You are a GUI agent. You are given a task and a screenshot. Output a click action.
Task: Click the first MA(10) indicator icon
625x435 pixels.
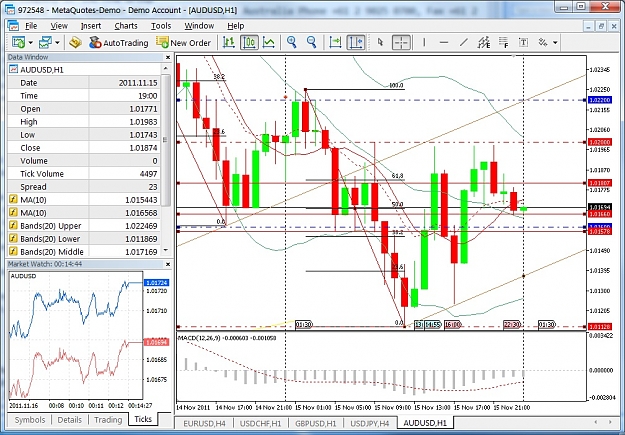[x=13, y=200]
